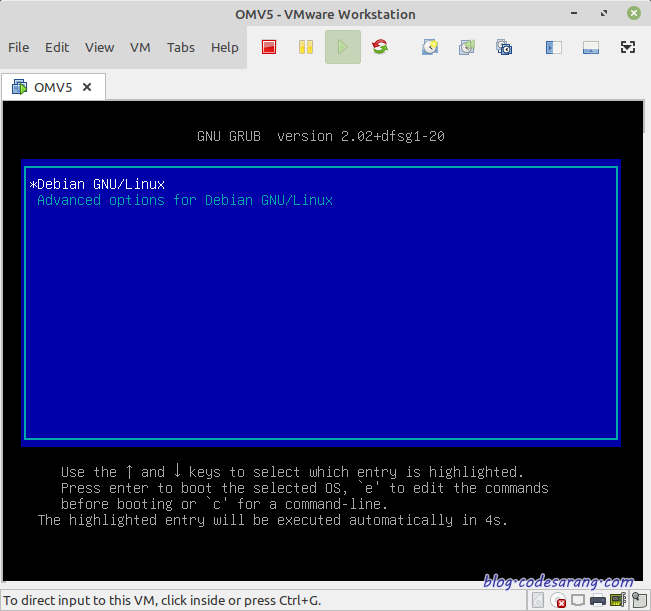Open the snapshot manager
The height and width of the screenshot is (611, 651).
[504, 47]
